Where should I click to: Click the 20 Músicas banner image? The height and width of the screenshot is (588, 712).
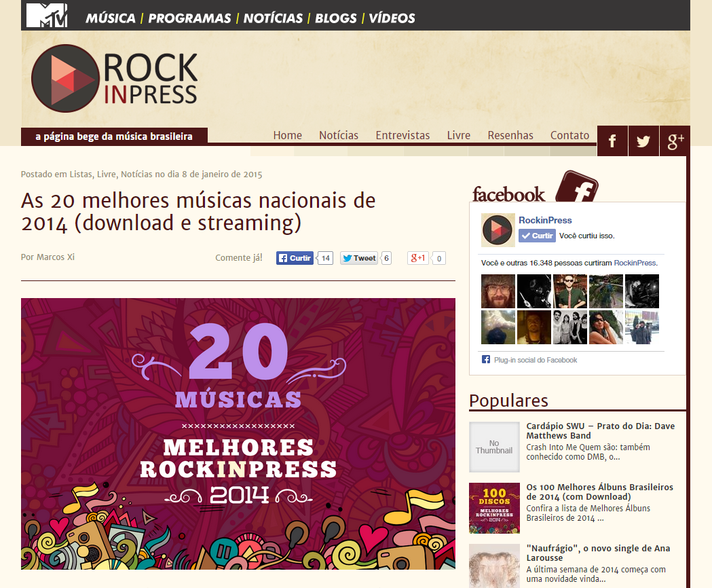tap(238, 433)
